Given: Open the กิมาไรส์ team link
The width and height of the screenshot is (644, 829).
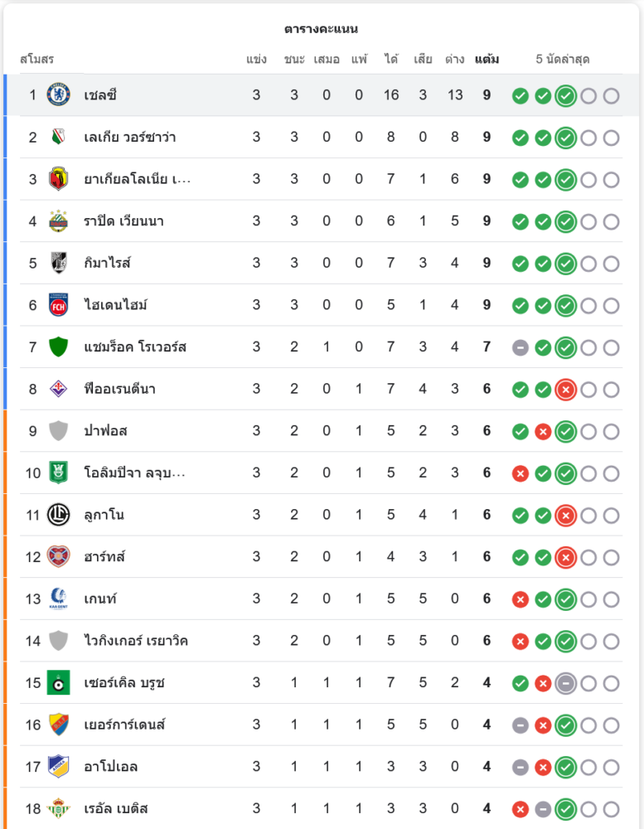Looking at the screenshot, I should pos(107,263).
